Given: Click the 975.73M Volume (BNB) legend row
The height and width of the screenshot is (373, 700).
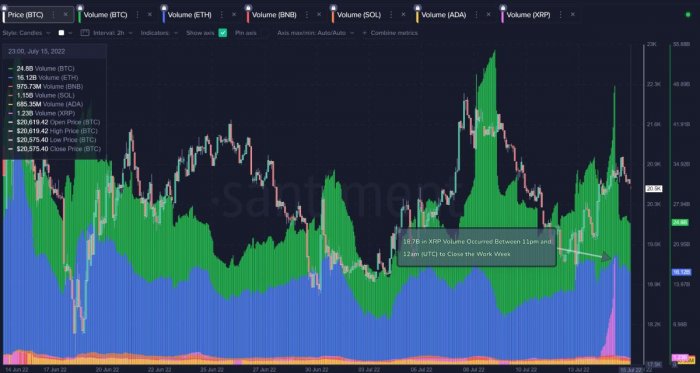Looking at the screenshot, I should 46,87.
